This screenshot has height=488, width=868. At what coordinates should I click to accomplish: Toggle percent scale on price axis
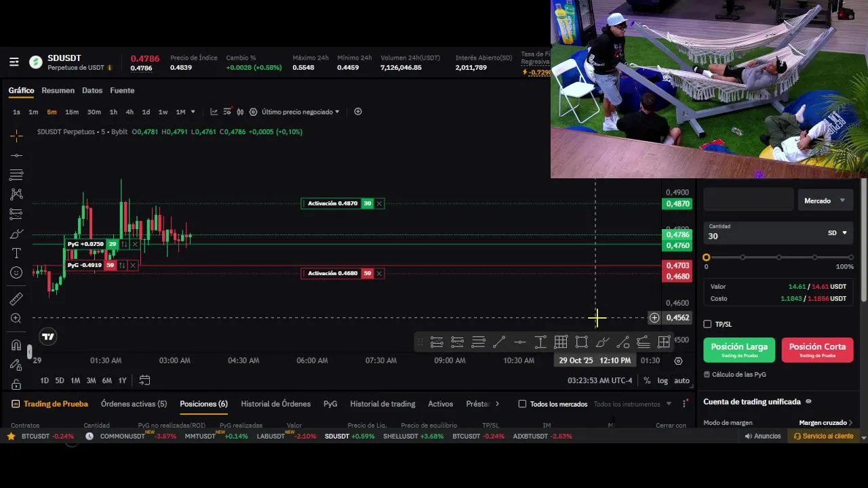[x=647, y=381]
